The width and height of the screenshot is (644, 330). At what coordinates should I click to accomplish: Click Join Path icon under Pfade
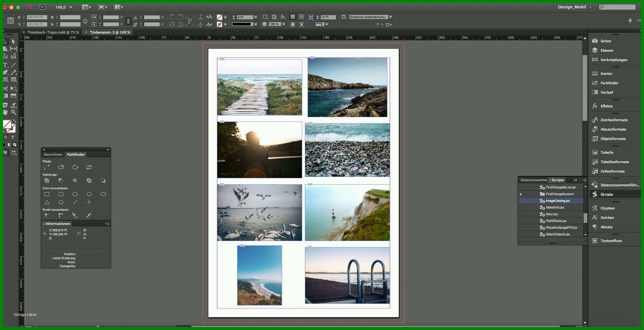click(x=47, y=167)
